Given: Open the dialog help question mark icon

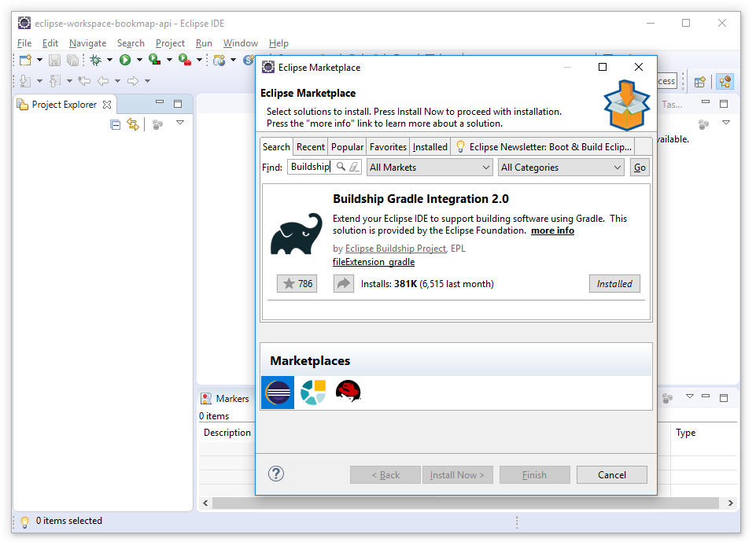Looking at the screenshot, I should [276, 474].
